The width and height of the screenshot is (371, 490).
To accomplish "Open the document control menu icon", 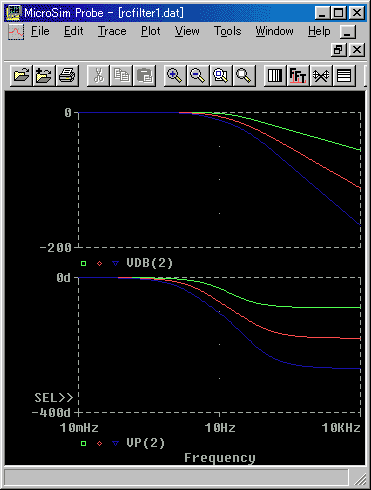I will [16, 32].
